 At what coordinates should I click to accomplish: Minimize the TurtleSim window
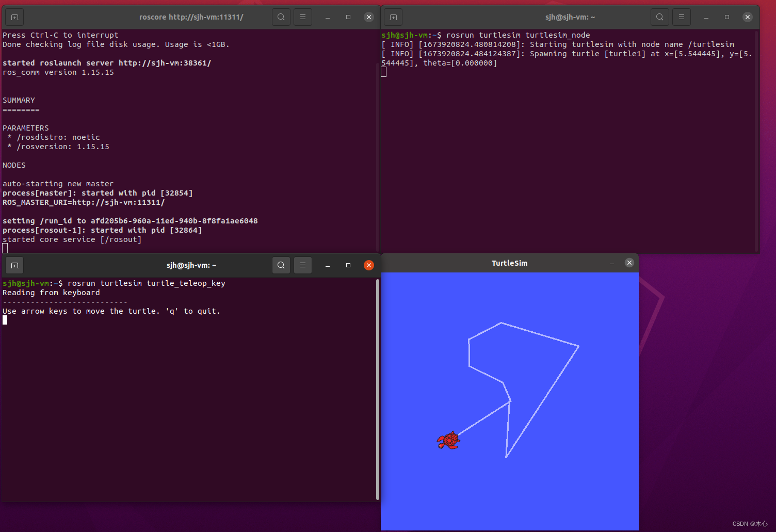click(612, 263)
